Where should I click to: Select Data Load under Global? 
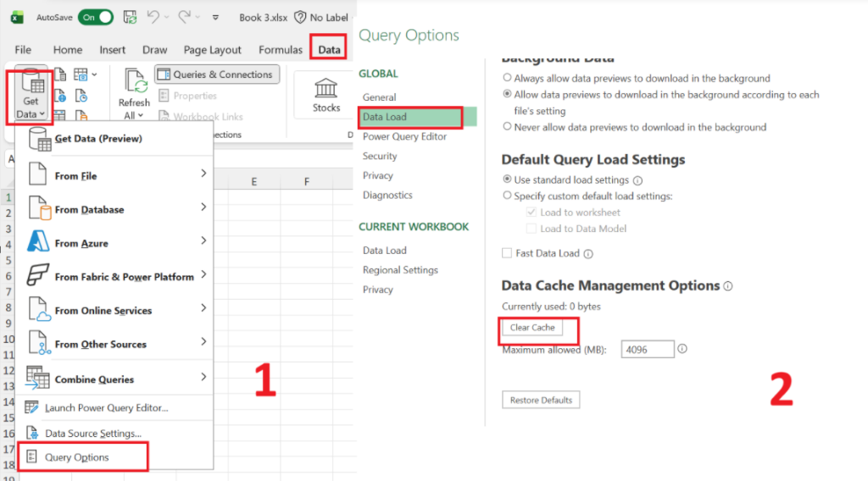(x=418, y=117)
